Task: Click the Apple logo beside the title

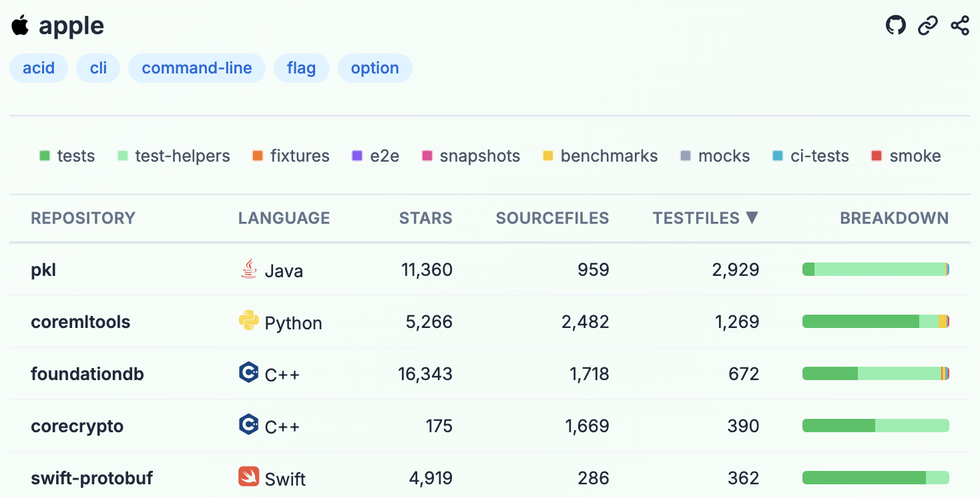Action: pos(20,25)
